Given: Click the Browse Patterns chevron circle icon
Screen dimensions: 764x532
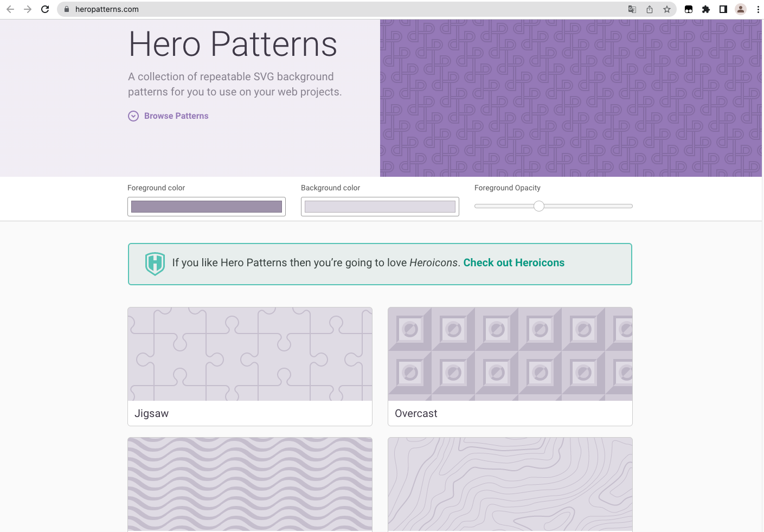Looking at the screenshot, I should 133,116.
